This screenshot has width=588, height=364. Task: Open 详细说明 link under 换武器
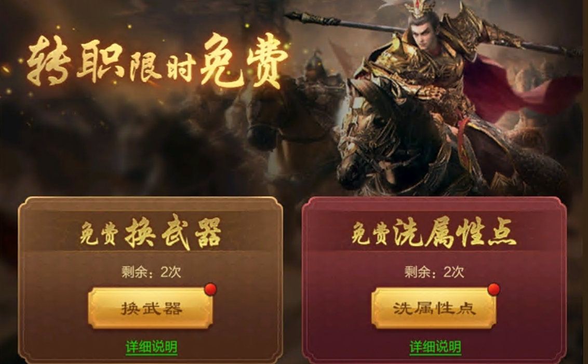152,347
